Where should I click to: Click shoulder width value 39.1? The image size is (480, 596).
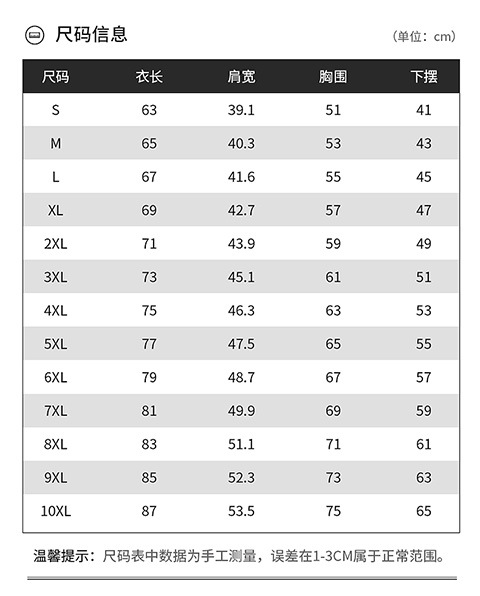[x=241, y=110]
